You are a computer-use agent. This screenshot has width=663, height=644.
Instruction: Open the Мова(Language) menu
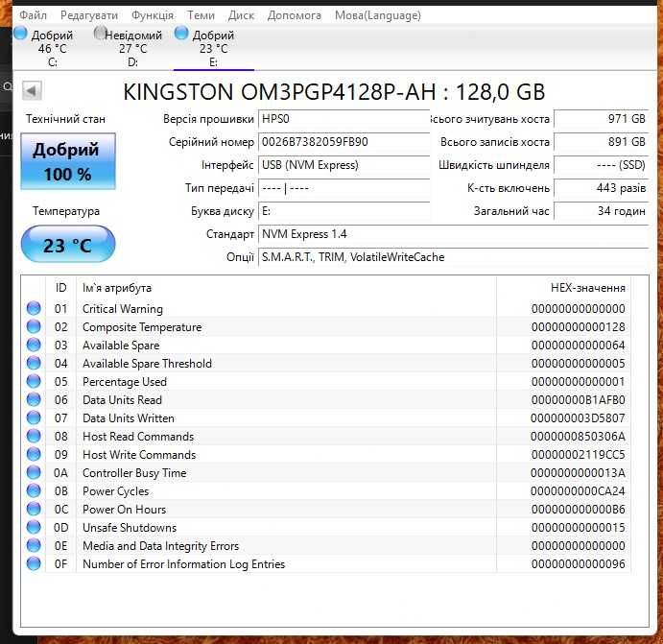coord(378,15)
